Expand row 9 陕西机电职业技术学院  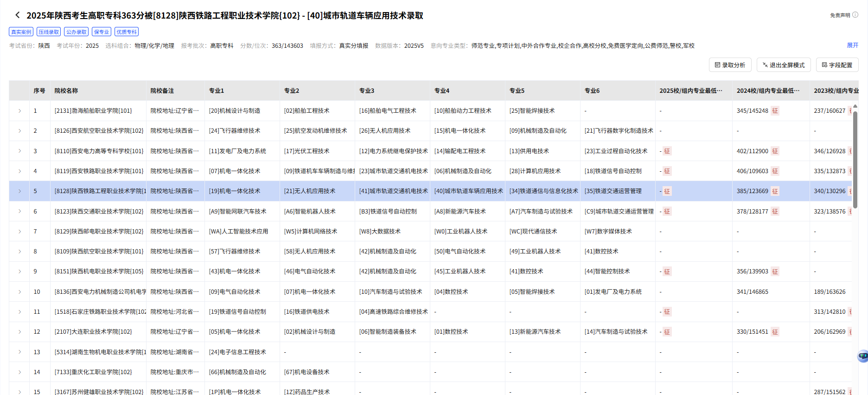coord(19,272)
